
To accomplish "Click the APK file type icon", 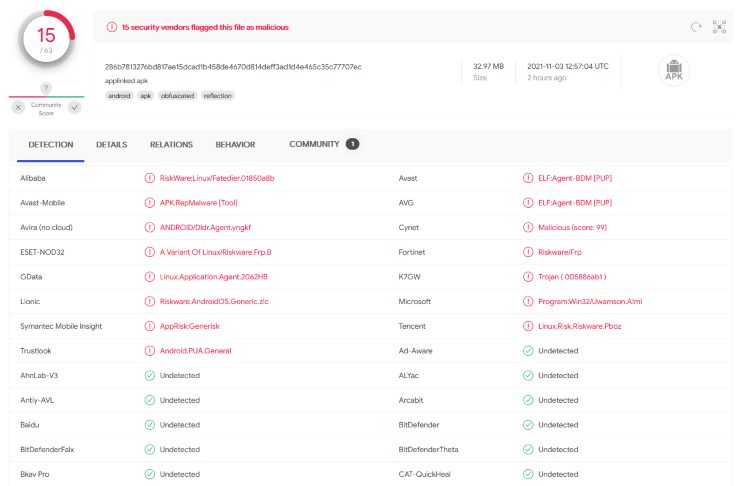I will tap(674, 70).
